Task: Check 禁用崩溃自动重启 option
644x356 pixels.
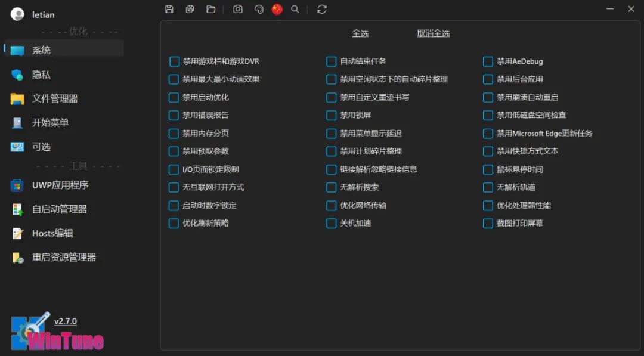Action: tap(488, 97)
